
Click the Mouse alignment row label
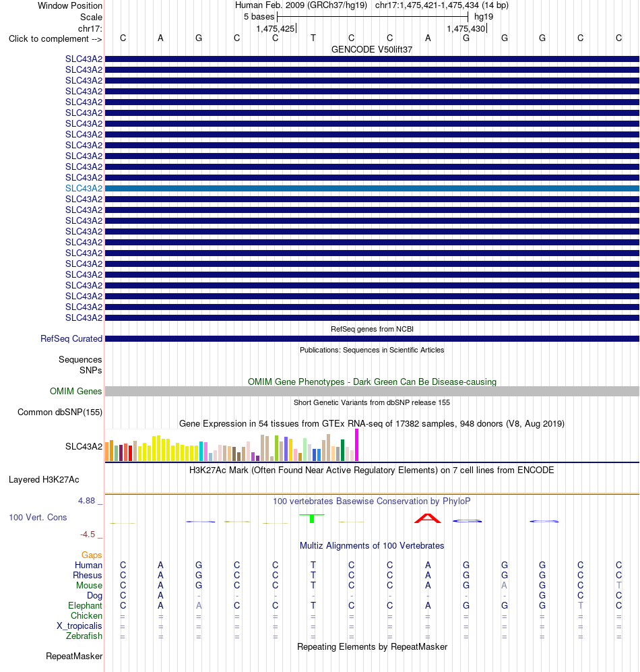tap(89, 586)
